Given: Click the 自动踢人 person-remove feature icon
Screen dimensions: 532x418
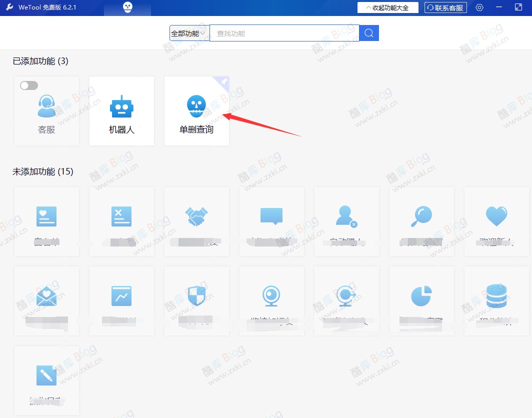Looking at the screenshot, I should click(346, 216).
